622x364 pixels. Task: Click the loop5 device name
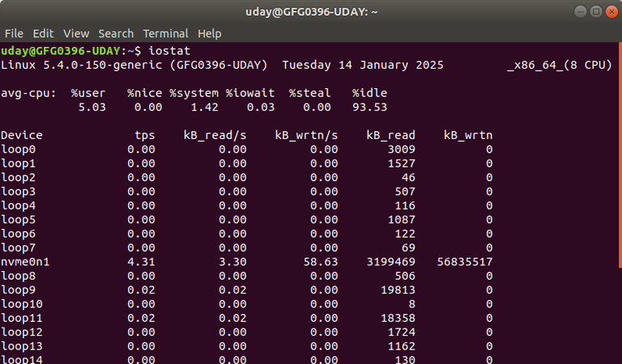pos(19,220)
